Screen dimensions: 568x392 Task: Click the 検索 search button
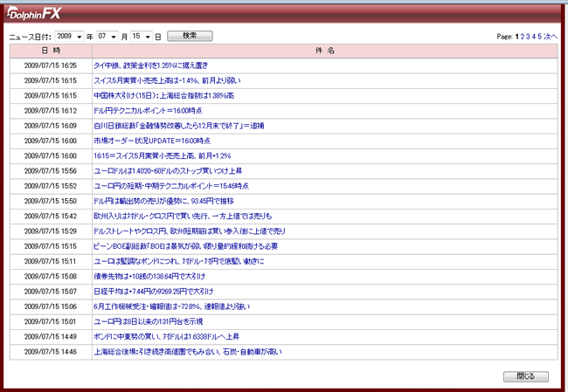190,36
